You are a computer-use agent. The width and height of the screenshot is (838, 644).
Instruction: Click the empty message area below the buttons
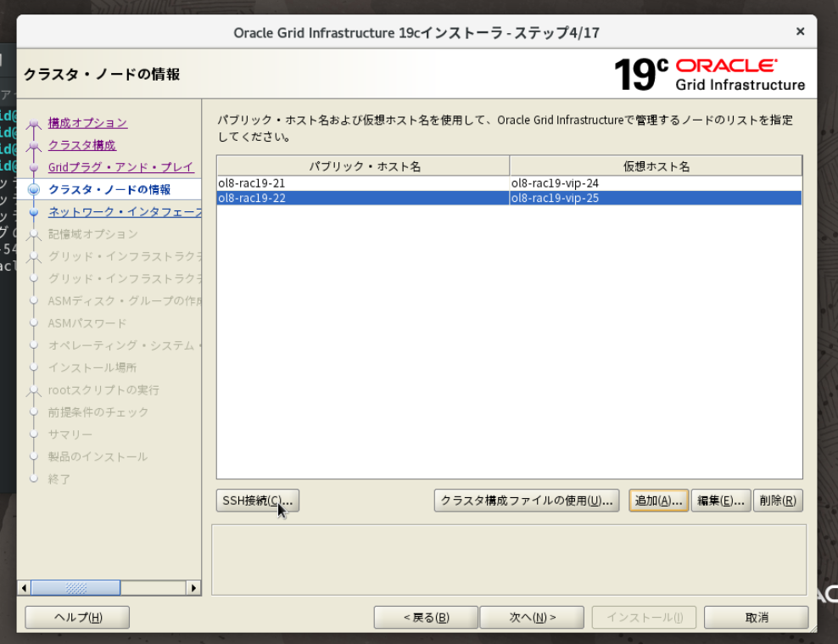tap(509, 559)
